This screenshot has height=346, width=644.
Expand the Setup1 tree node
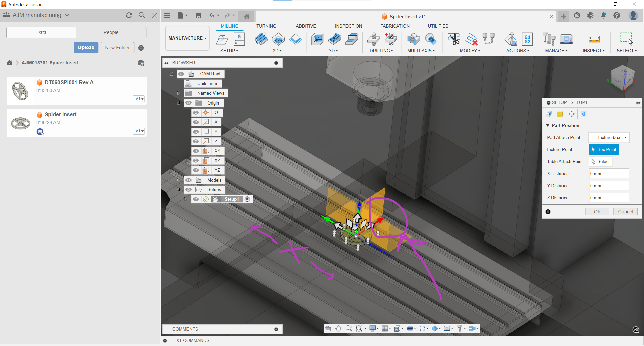click(185, 199)
